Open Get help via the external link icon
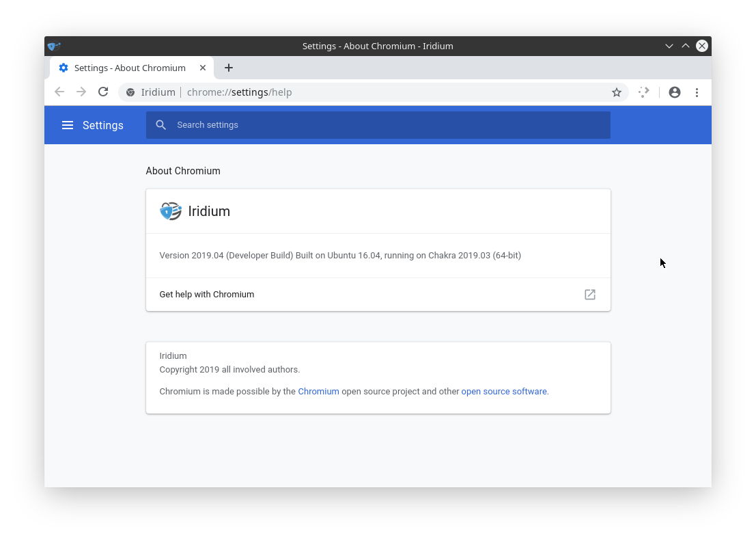756x540 pixels. click(x=589, y=295)
